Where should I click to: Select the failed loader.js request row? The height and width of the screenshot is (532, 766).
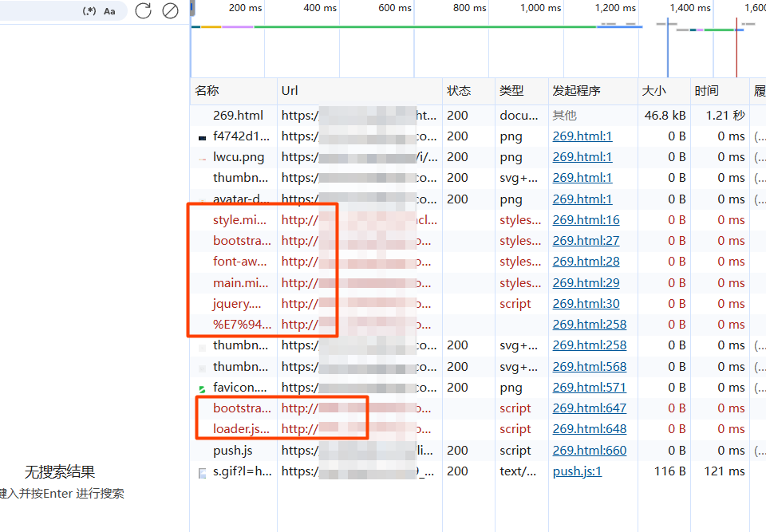241,429
